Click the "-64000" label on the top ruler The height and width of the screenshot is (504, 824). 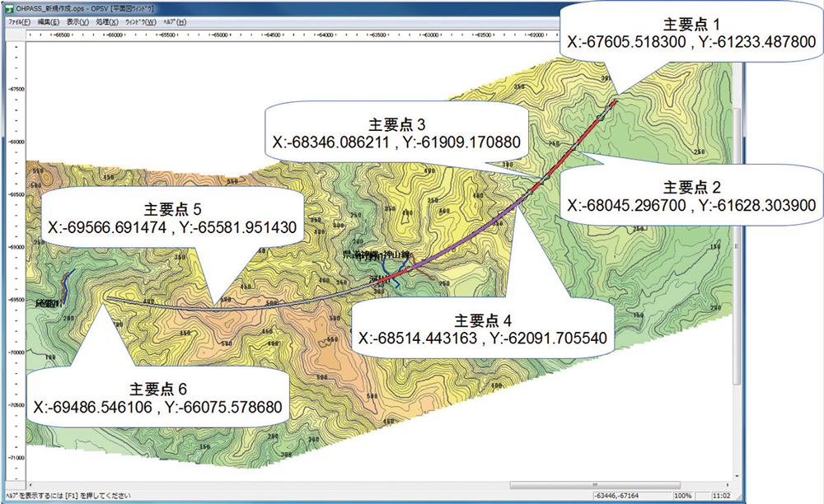tap(325, 35)
